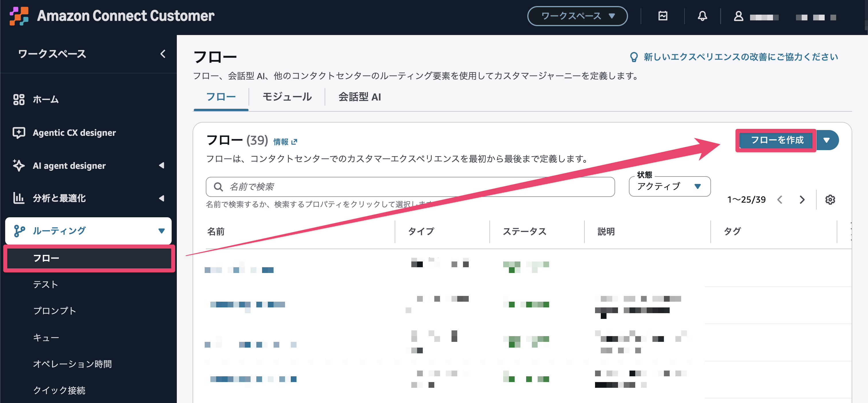The width and height of the screenshot is (868, 403).
Task: Open notifications bell icon
Action: point(702,16)
